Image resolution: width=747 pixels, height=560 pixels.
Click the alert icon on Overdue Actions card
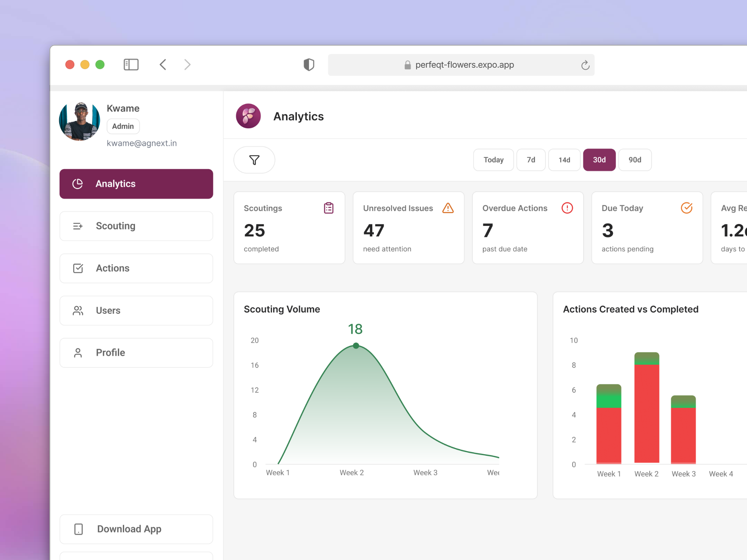pyautogui.click(x=567, y=208)
